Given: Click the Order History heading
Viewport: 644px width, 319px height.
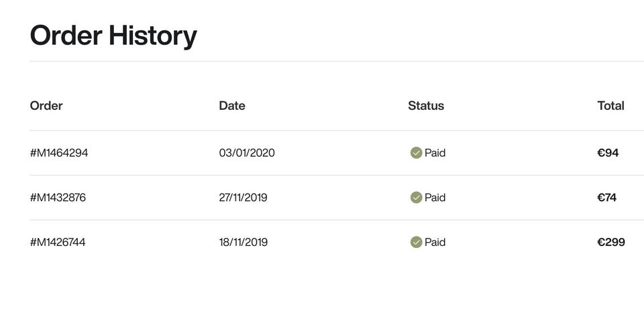Looking at the screenshot, I should [113, 36].
